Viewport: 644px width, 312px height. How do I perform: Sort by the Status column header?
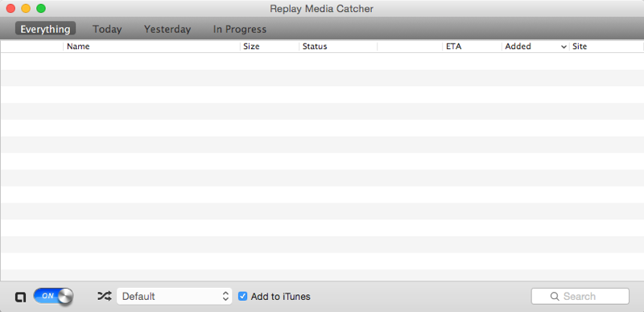(338, 47)
